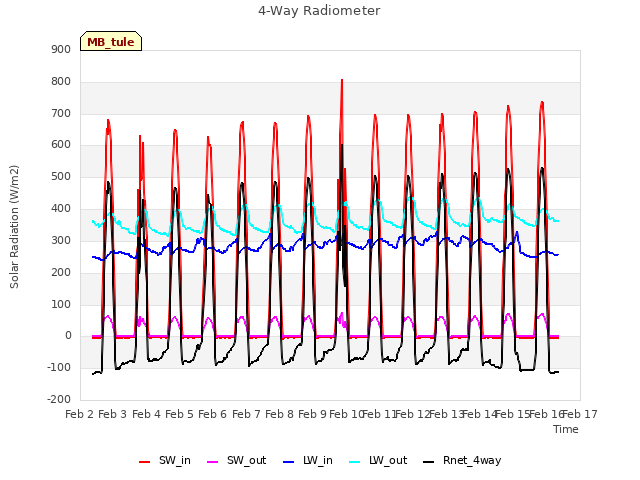Click the Feb 5 x-axis tick label

click(180, 415)
